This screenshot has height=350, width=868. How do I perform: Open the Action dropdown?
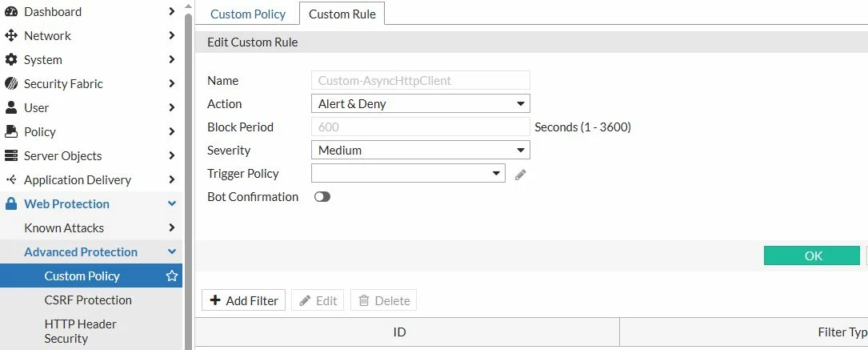pyautogui.click(x=421, y=103)
